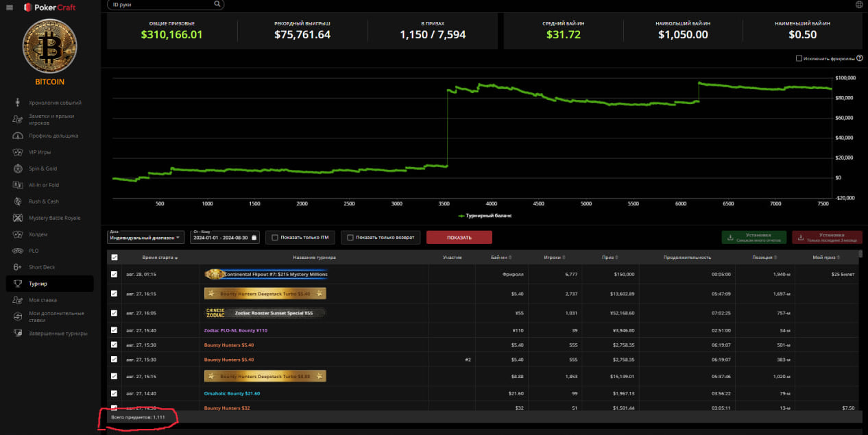The image size is (868, 435).
Task: Open the hamburger menu beside PokerCraft logo
Action: click(9, 7)
